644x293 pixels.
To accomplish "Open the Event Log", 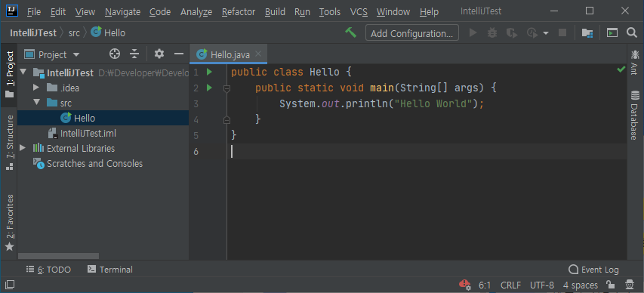I will coord(593,270).
